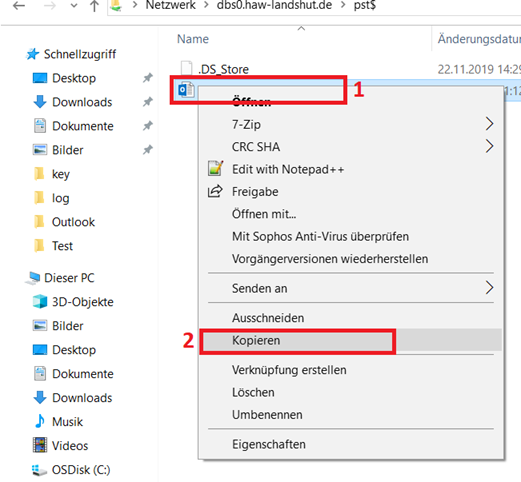521x482 pixels.
Task: Click the Schnellzugriff star icon
Action: pyautogui.click(x=33, y=54)
